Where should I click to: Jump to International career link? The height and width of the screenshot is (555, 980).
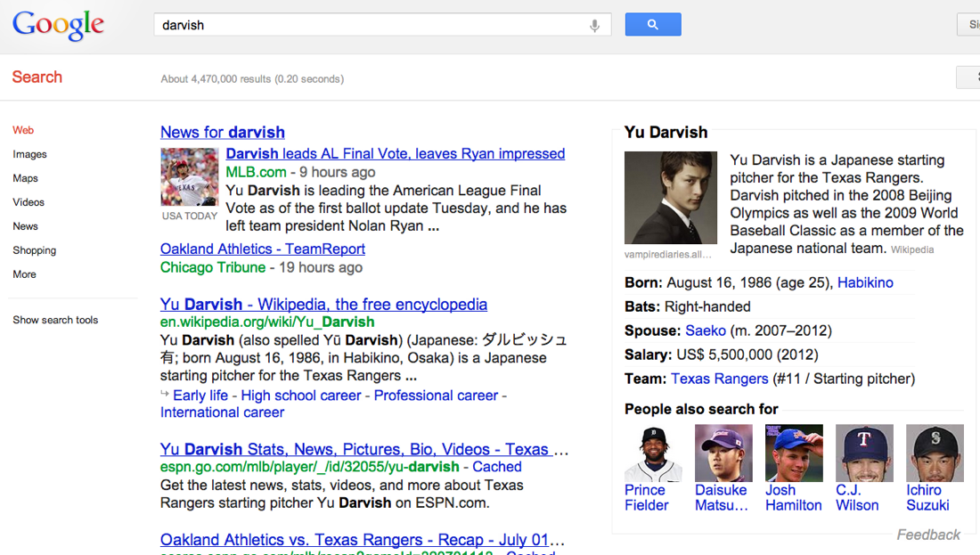pyautogui.click(x=222, y=412)
